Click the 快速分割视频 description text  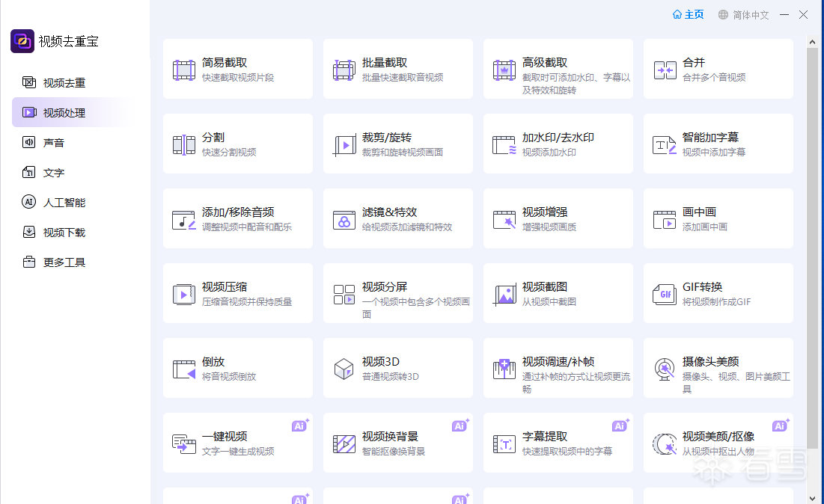click(x=229, y=153)
